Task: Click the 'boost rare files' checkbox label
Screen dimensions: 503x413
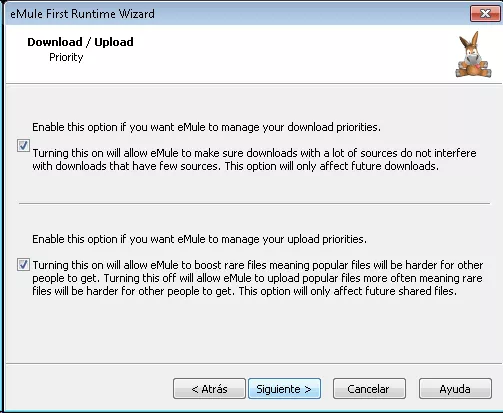Action: [257, 278]
